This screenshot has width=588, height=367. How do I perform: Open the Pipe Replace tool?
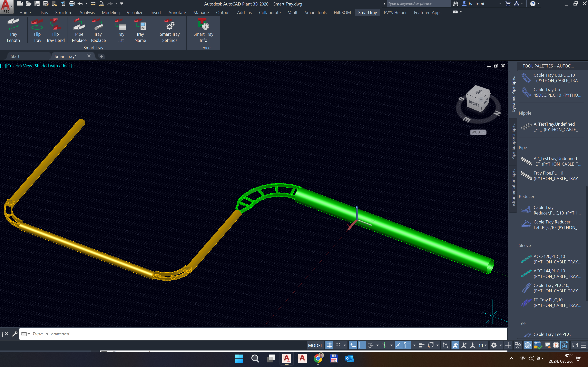pyautogui.click(x=79, y=31)
